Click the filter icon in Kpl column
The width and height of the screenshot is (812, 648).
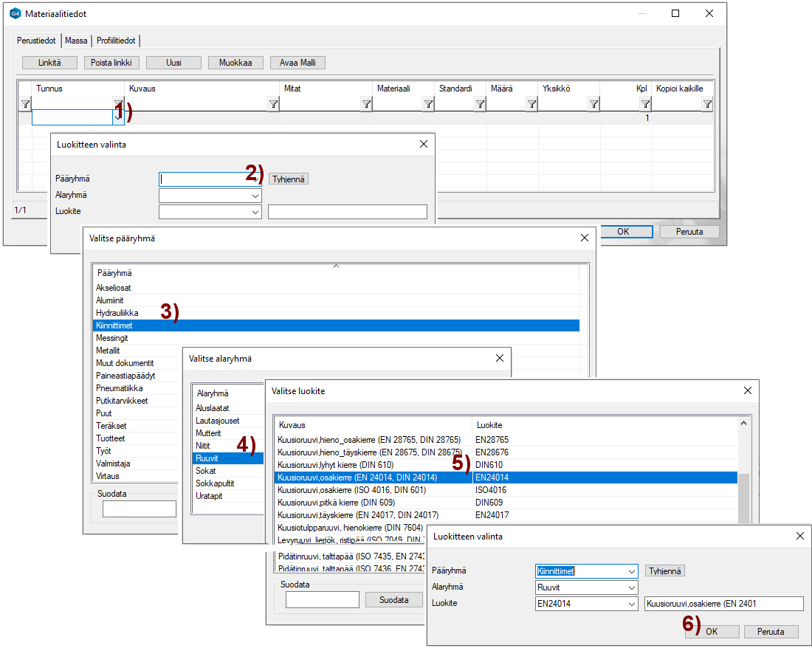[x=645, y=105]
